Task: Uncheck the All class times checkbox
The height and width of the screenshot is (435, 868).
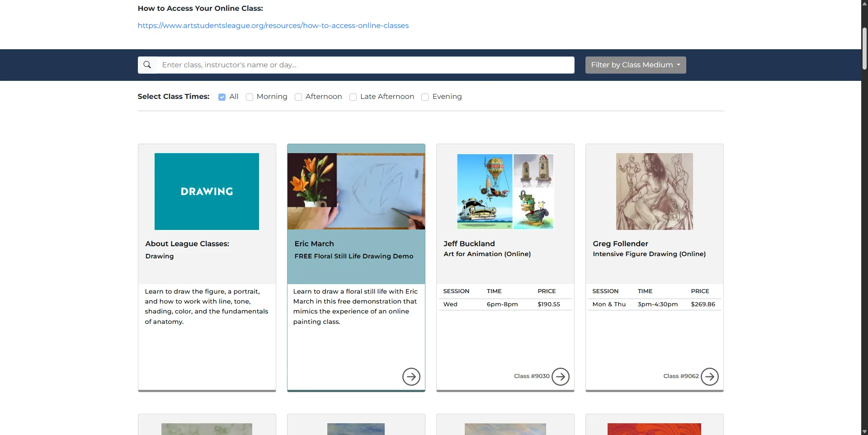Action: pos(222,97)
